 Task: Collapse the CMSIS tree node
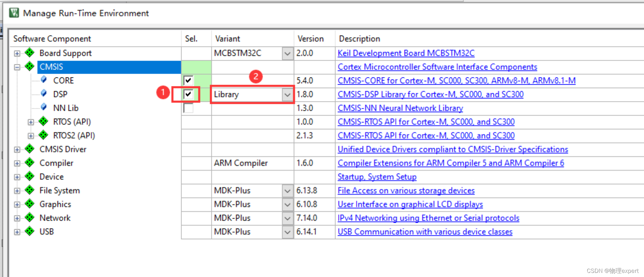[17, 67]
